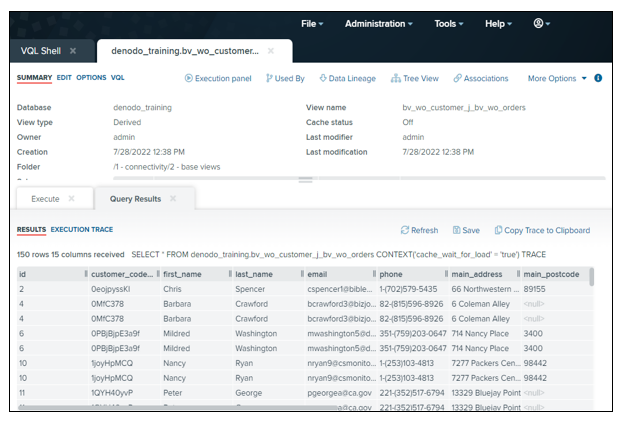Image resolution: width=626 pixels, height=422 pixels.
Task: Switch to the VQL Shell tab
Action: (41, 51)
